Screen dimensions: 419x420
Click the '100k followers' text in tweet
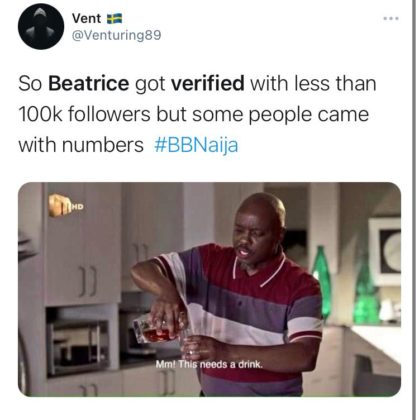(x=84, y=114)
